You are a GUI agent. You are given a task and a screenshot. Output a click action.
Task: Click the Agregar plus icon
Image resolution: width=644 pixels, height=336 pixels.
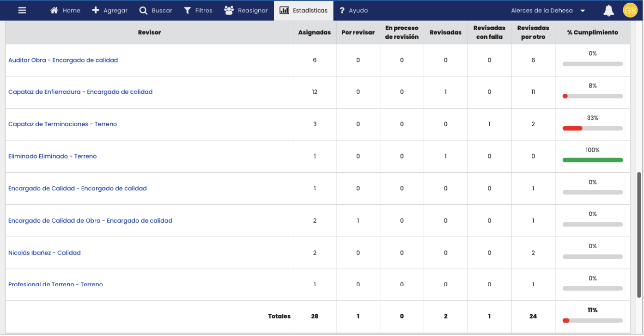96,10
